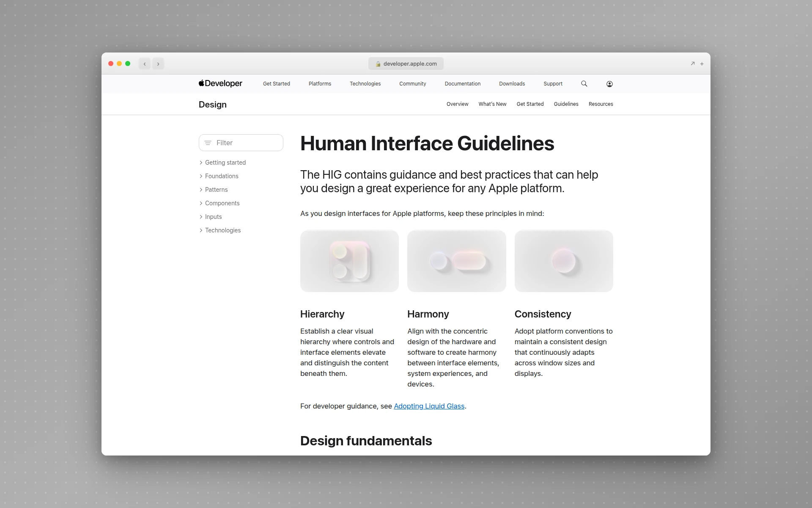The height and width of the screenshot is (508, 812).
Task: Click the browser forward arrow
Action: click(158, 63)
